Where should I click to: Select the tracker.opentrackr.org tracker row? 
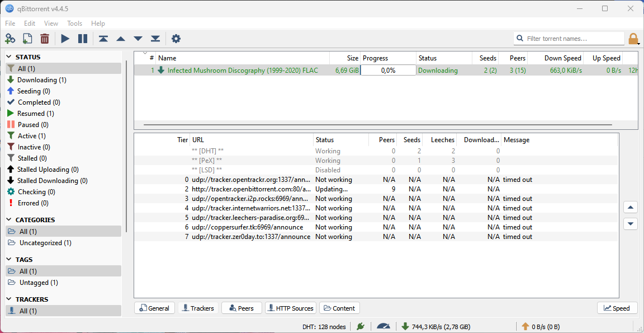(376, 180)
